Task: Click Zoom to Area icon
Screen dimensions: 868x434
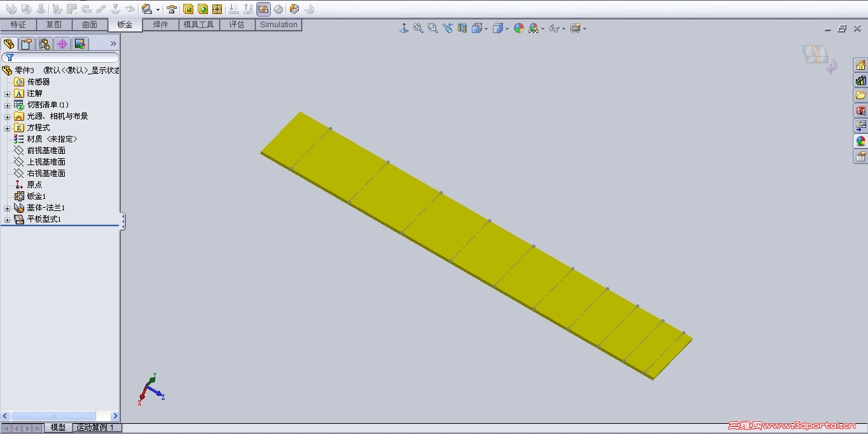Action: click(x=432, y=28)
